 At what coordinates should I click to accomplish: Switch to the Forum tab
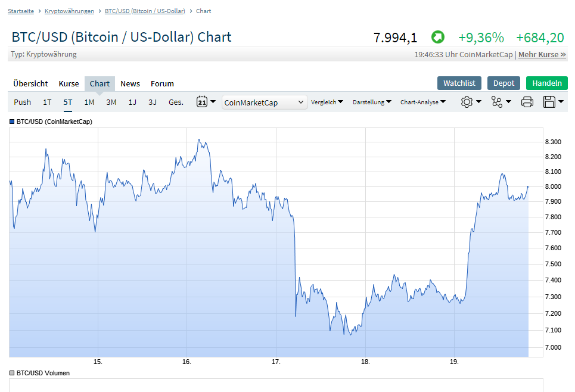(x=162, y=83)
